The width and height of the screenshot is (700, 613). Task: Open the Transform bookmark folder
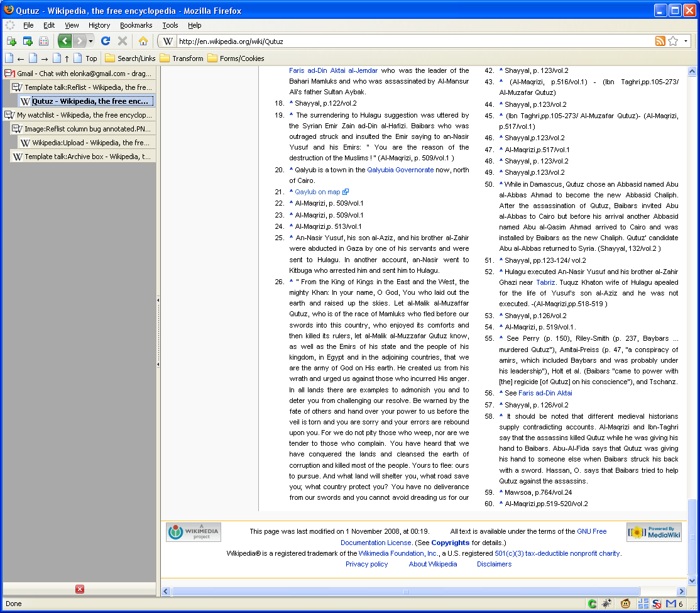182,58
